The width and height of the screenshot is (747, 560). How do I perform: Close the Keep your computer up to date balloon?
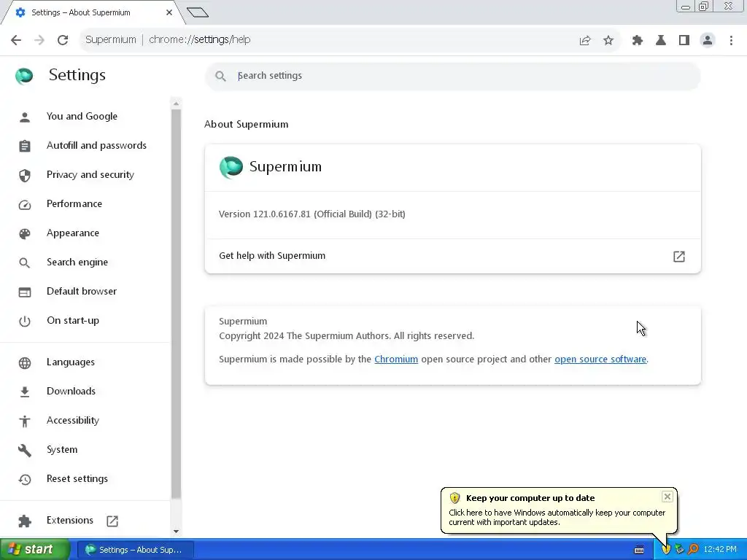(x=667, y=497)
